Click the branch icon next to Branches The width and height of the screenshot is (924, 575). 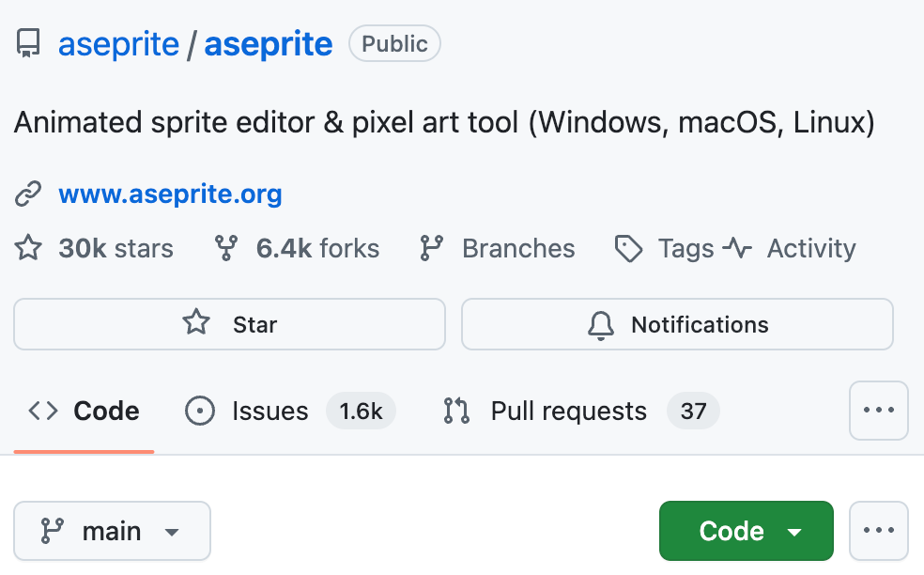pos(432,249)
